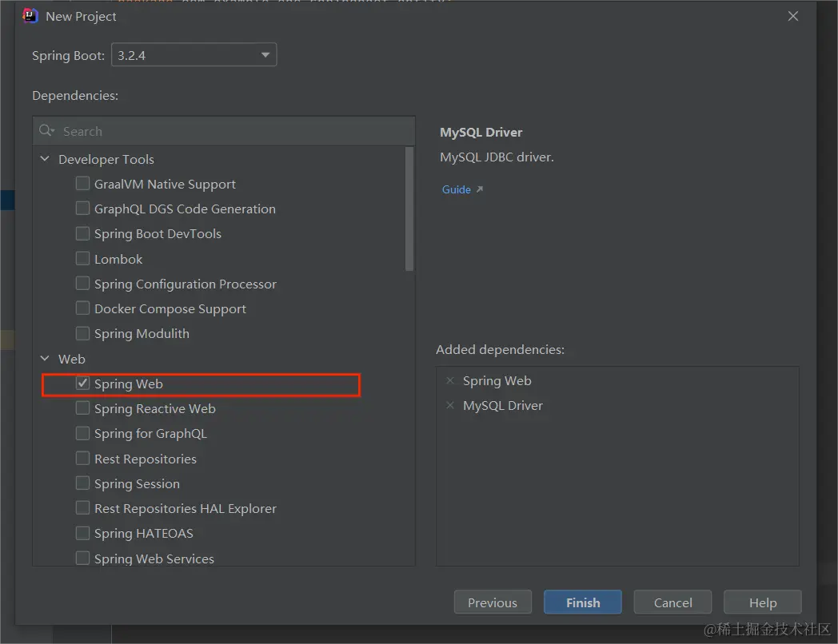Click the Spring Session label text
Viewport: 838px width, 644px height.
(x=137, y=484)
